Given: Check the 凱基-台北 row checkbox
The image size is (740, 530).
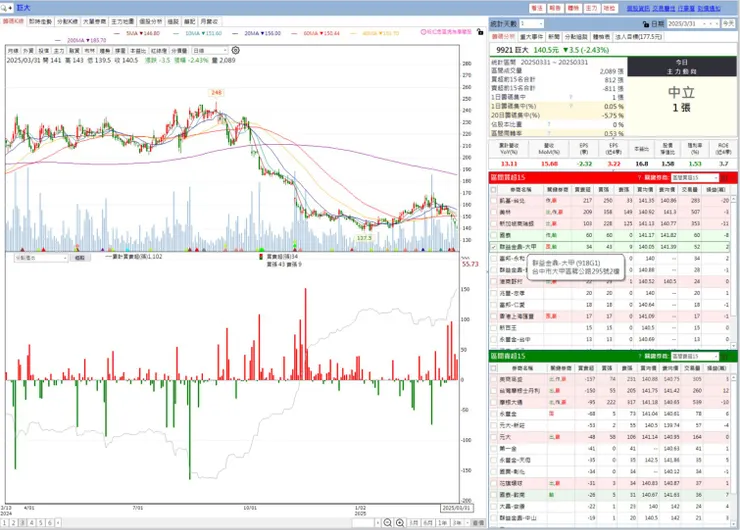Looking at the screenshot, I should [494, 201].
